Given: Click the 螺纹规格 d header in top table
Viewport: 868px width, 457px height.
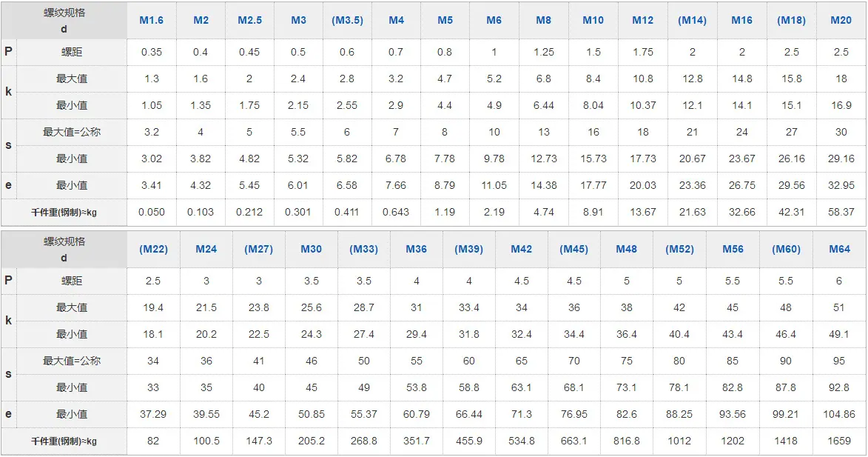Looking at the screenshot, I should 64,21.
